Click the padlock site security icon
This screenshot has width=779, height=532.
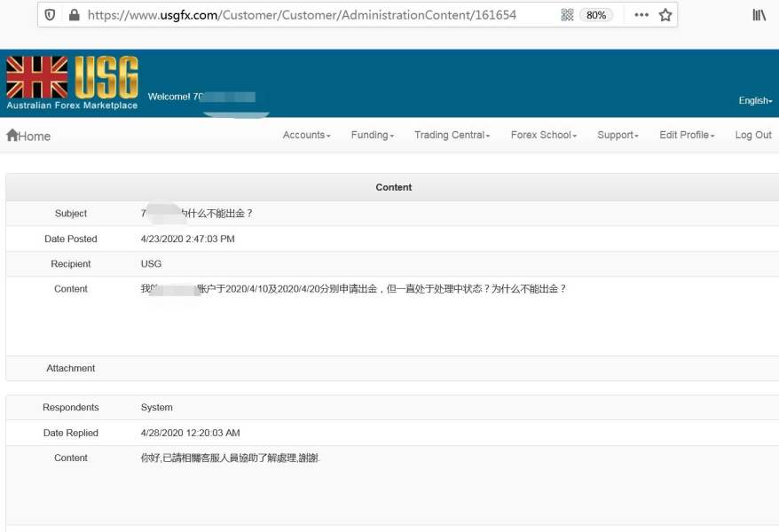pos(74,15)
